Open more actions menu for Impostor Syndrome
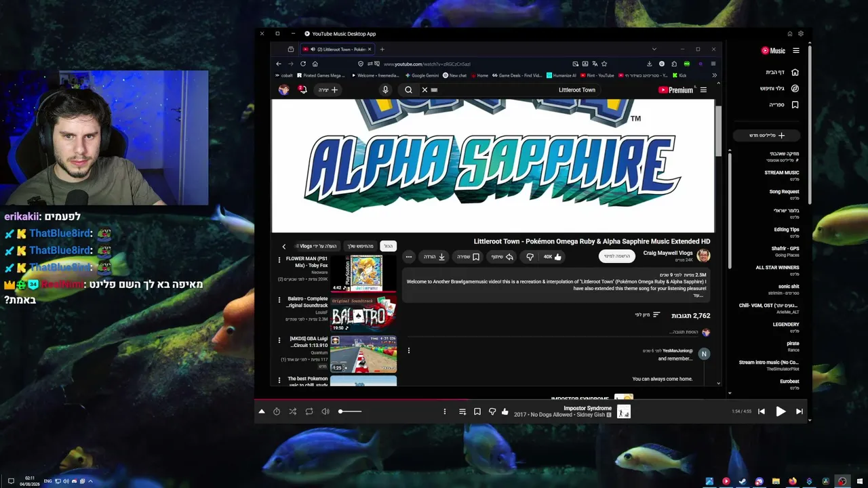Screen dimensions: 868x488 pos(445,411)
